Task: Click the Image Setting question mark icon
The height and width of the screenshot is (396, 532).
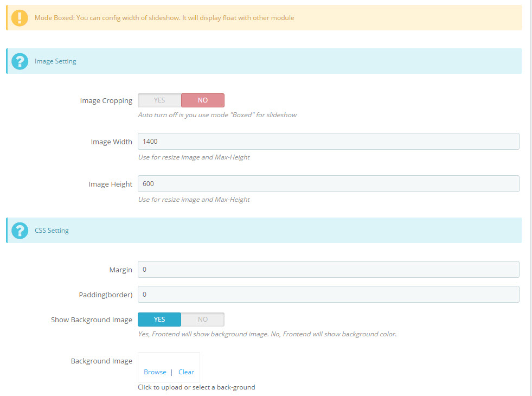Action: [x=20, y=61]
